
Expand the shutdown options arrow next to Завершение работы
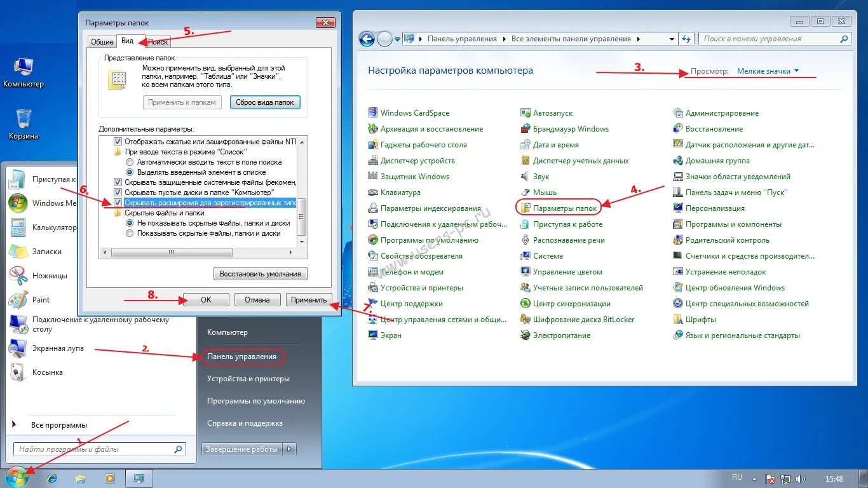click(290, 449)
